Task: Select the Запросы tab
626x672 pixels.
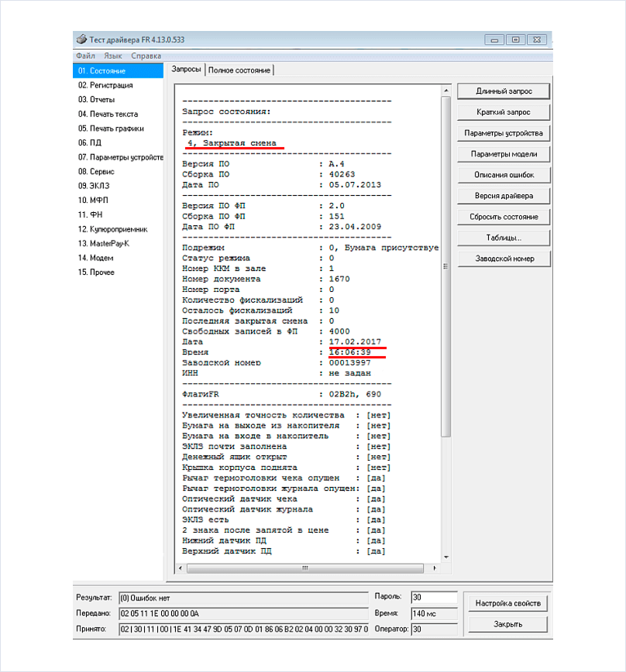Action: pos(186,70)
